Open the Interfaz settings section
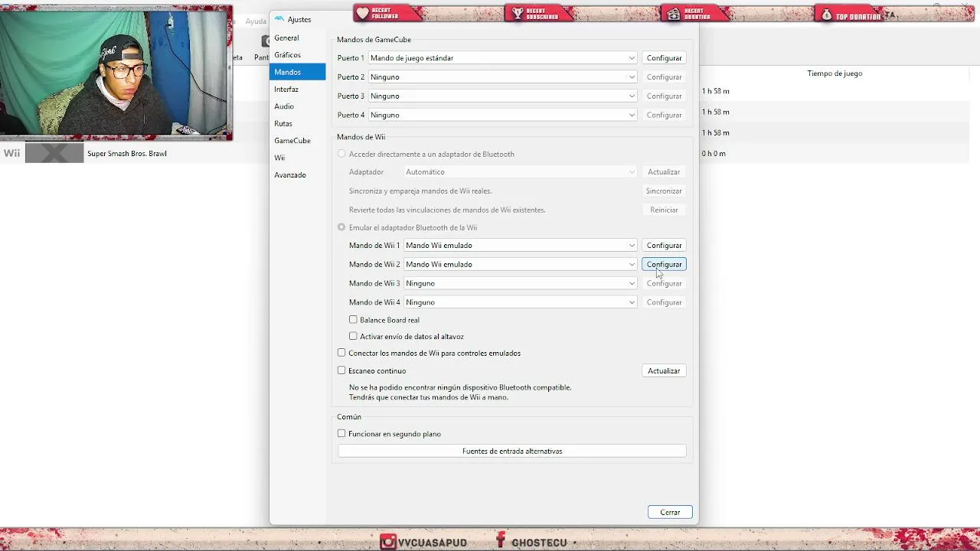 [x=298, y=90]
